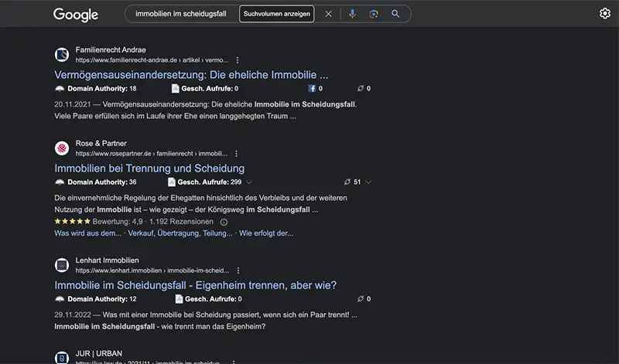
Task: Open sitelink Was wird aus dem...
Action: coord(88,233)
